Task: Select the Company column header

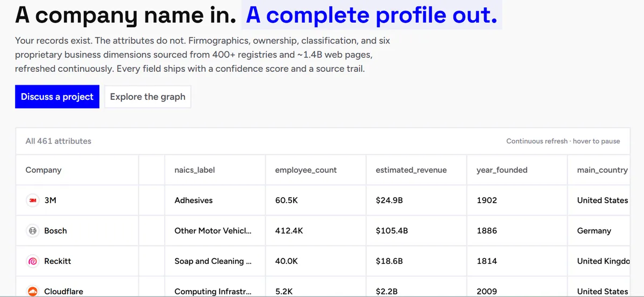Action: 77,170
